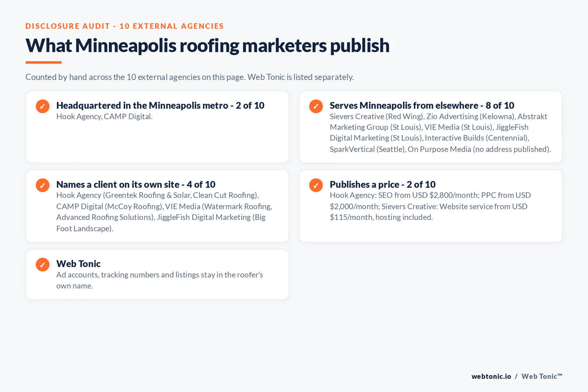
Task: Click the checkmark icon beside Publishes a price
Action: [x=316, y=185]
